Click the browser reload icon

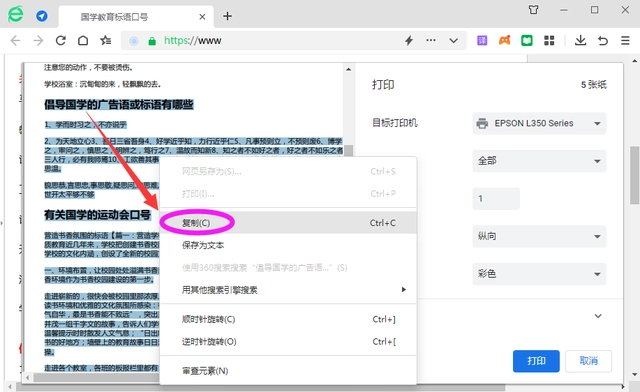(60, 40)
